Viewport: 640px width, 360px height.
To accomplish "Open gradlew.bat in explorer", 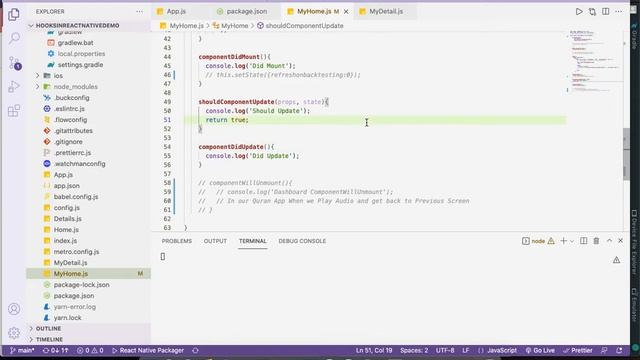I will (x=76, y=42).
